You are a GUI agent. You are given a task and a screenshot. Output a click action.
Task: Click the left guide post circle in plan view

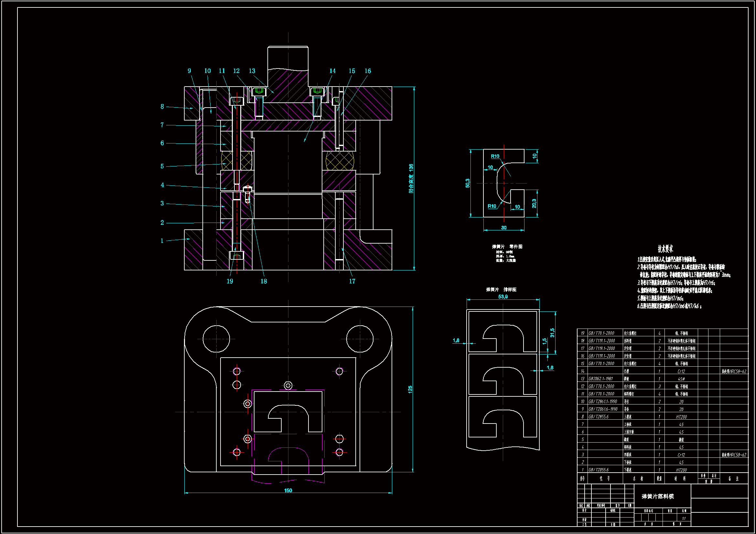216,339
